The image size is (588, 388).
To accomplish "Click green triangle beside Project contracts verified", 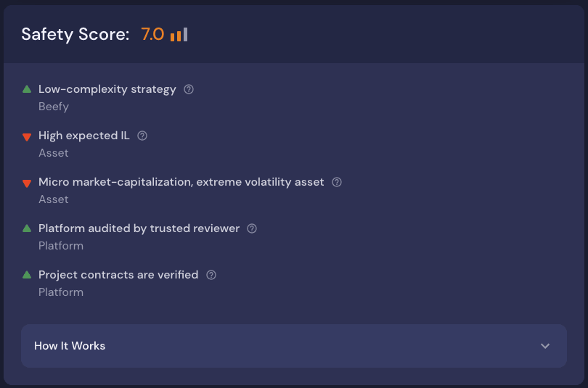I will point(27,275).
